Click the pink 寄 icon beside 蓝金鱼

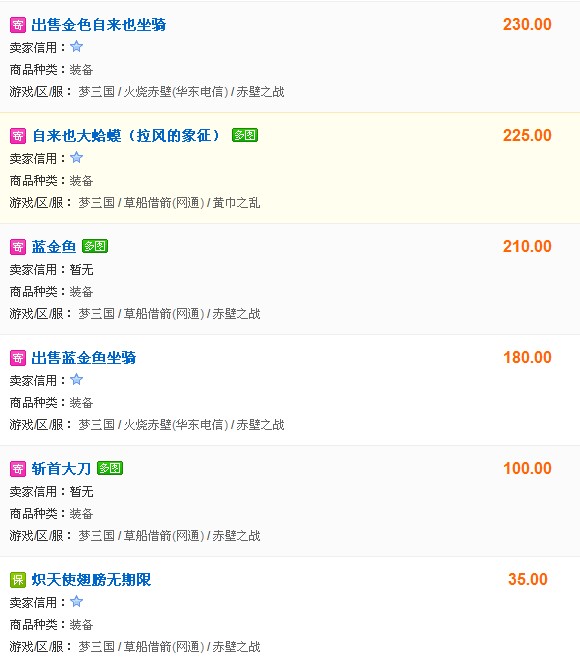pyautogui.click(x=18, y=247)
